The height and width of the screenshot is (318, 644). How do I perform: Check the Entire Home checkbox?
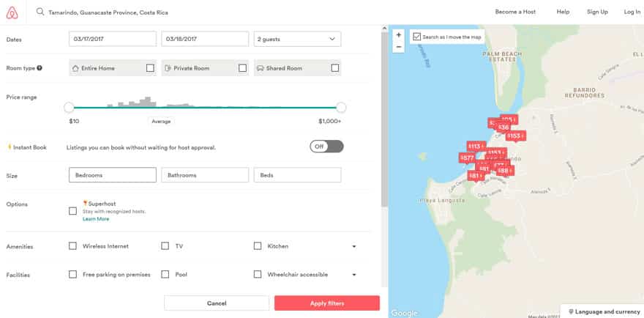pyautogui.click(x=150, y=68)
